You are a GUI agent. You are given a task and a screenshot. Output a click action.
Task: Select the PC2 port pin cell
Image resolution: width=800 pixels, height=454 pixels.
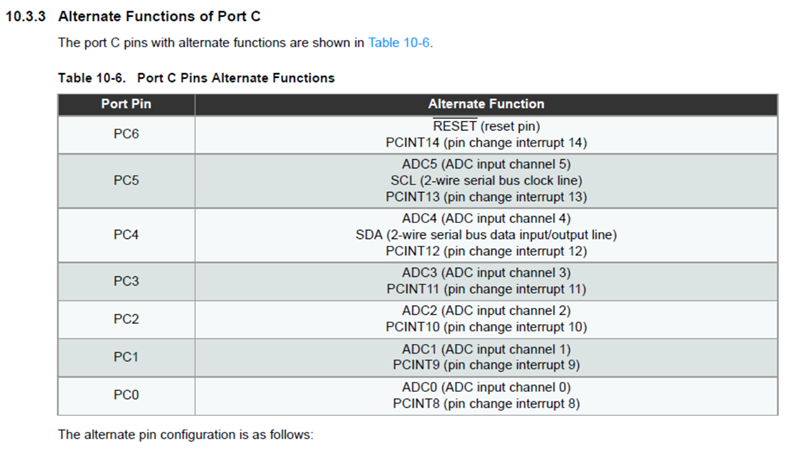click(x=126, y=319)
